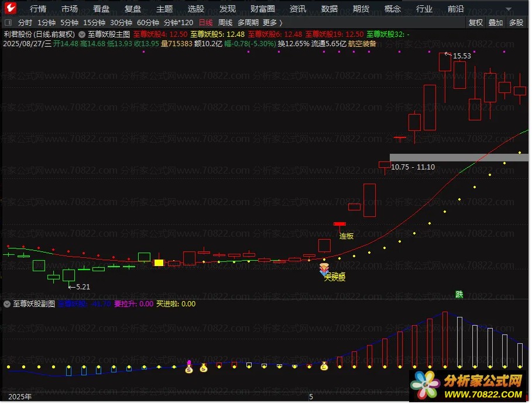The height and width of the screenshot is (404, 532).
Task: Open the 看盘 menu
Action: coord(101,9)
